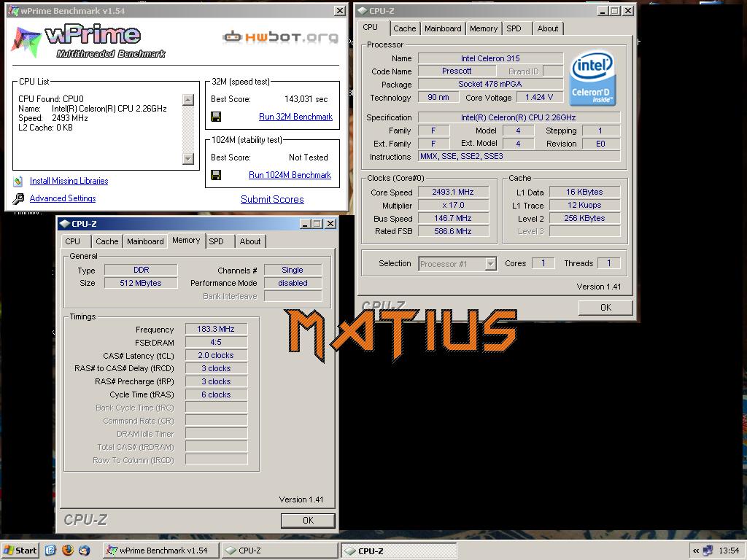Click OK in CPU-Z Memory window
Viewport: 747px width, 560px height.
309,521
